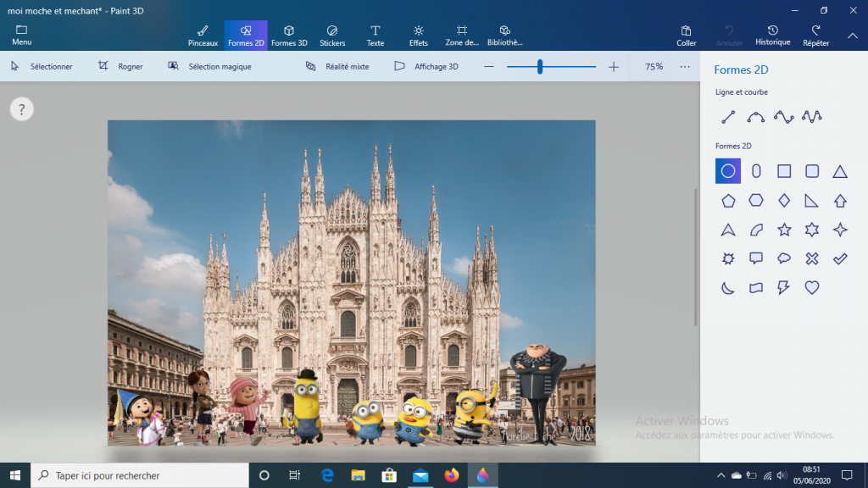Select the lightning bolt shape

(784, 288)
